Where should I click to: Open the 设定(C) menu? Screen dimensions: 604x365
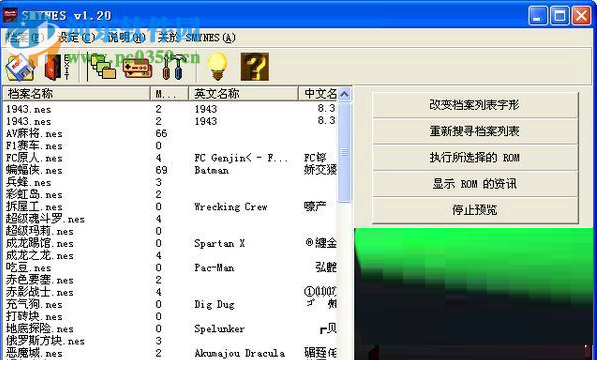click(x=76, y=38)
